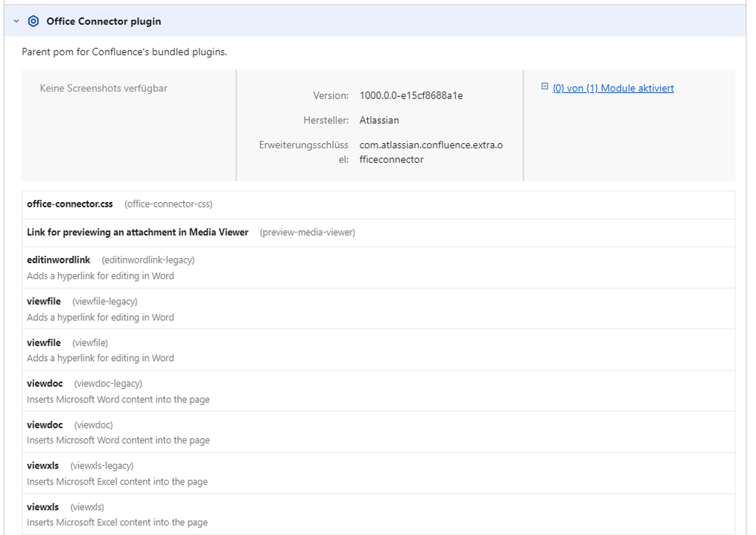Click the (viewxls-legacy) key text
The width and height of the screenshot is (756, 535).
click(101, 466)
